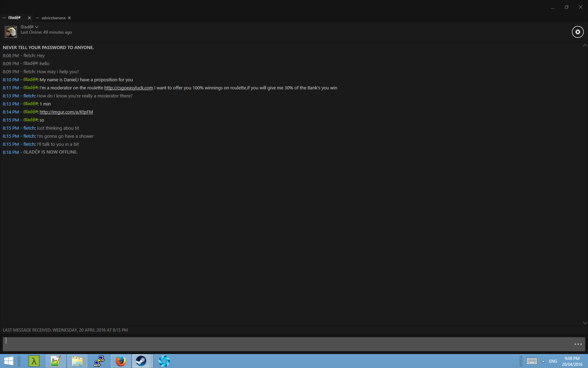Screen dimensions: 588x368
Task: Open the three-dot menu beside the message box
Action: pyautogui.click(x=578, y=344)
